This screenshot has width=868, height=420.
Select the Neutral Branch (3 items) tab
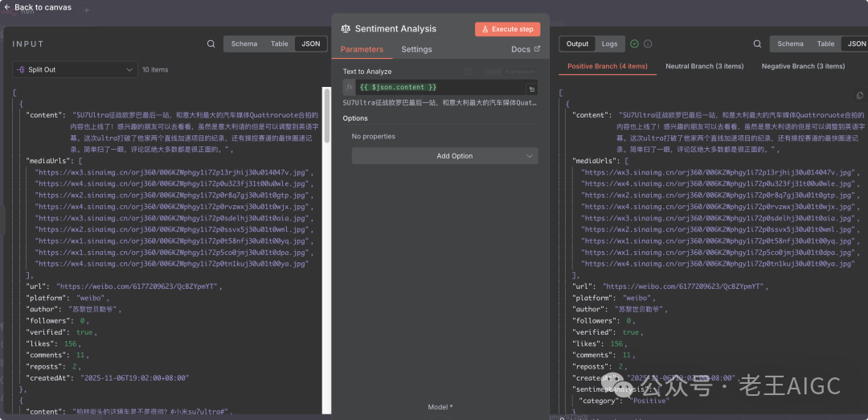tap(704, 66)
